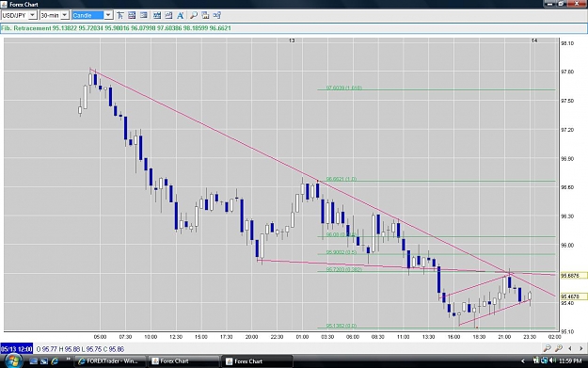Select the letter A text annotation tool

pyautogui.click(x=181, y=15)
